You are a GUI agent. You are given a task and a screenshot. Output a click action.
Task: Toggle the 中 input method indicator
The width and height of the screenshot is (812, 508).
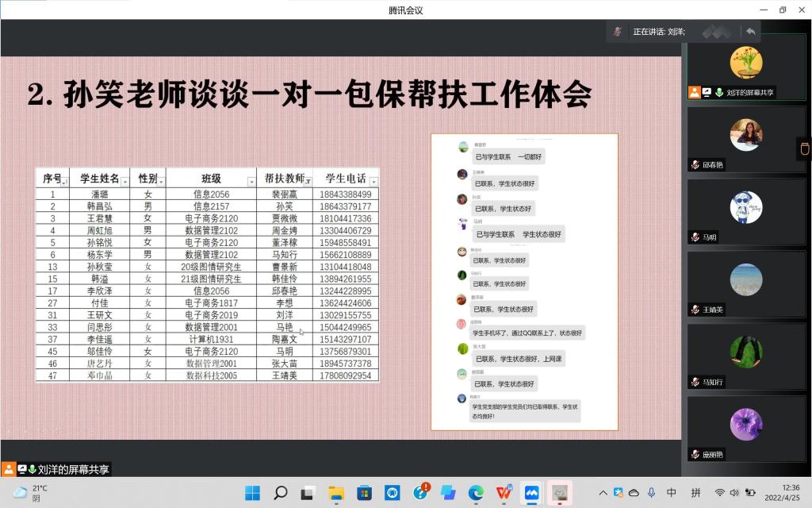(x=672, y=493)
